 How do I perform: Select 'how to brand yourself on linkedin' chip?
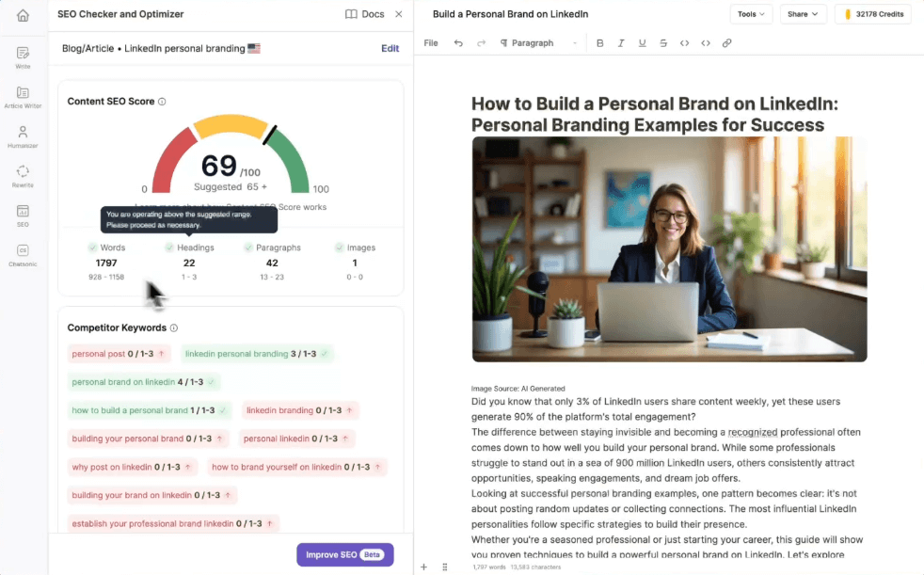coord(297,467)
